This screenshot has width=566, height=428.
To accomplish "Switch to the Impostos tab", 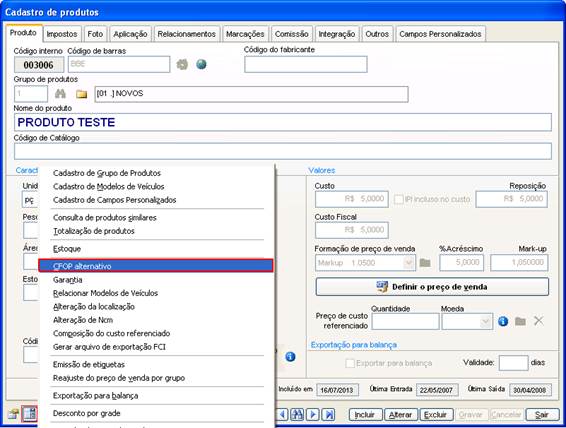I will [x=62, y=34].
